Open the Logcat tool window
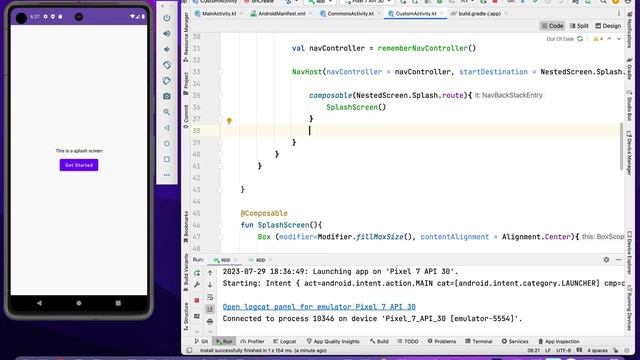The height and width of the screenshot is (360, 640). [x=284, y=341]
